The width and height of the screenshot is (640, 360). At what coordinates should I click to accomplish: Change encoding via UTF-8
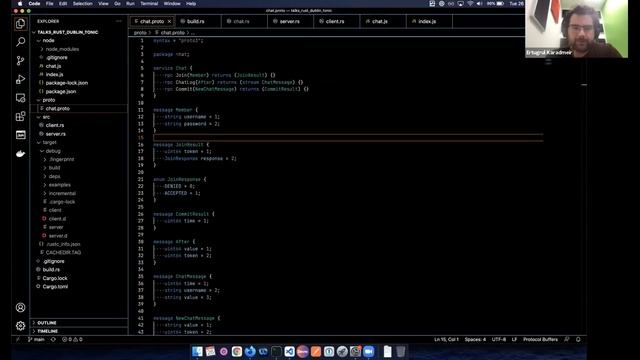coord(499,340)
